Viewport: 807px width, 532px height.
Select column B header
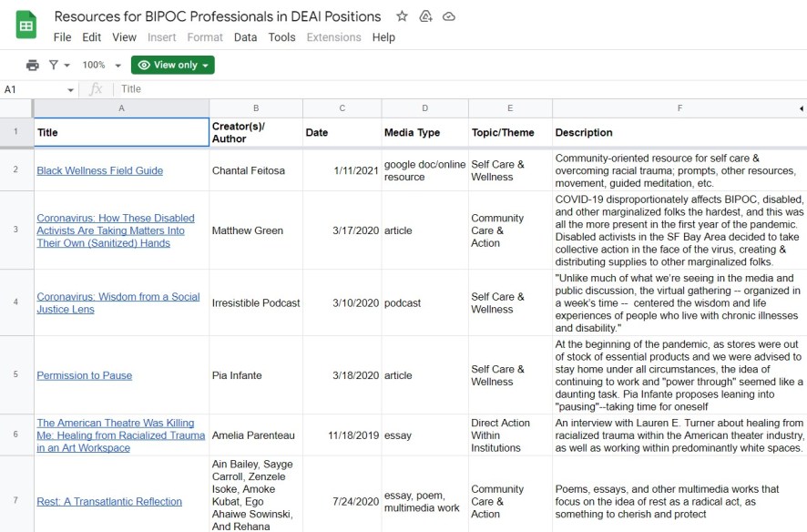pyautogui.click(x=256, y=108)
